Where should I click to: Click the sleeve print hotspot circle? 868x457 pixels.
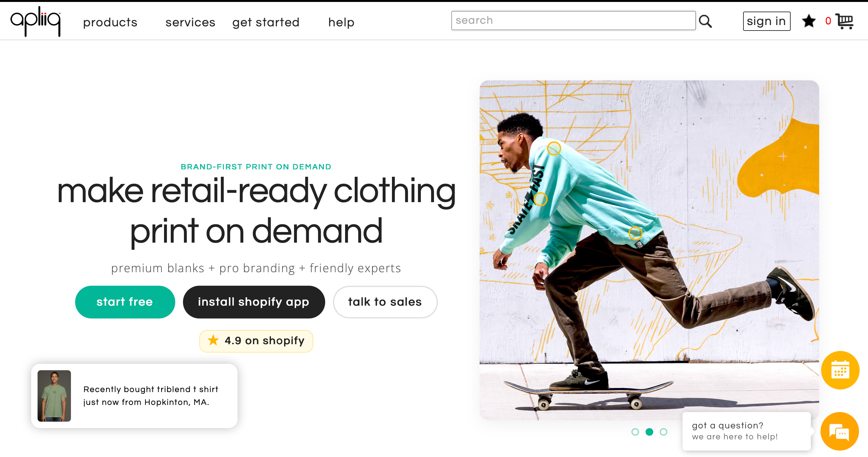point(541,199)
